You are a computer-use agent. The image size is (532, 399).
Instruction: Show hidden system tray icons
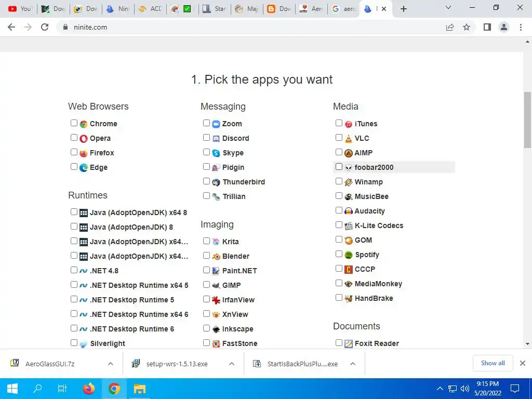(440, 389)
